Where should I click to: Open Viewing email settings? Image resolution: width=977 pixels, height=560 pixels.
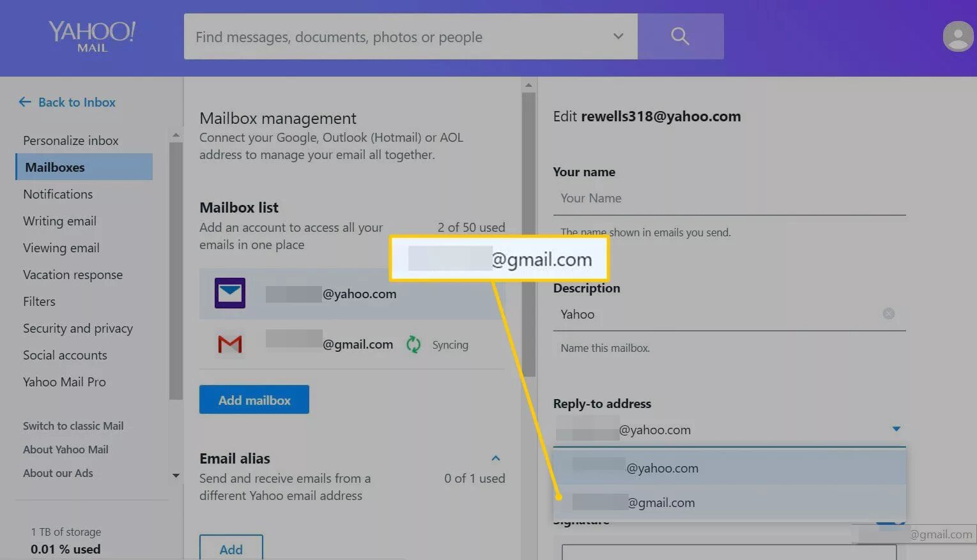click(61, 248)
